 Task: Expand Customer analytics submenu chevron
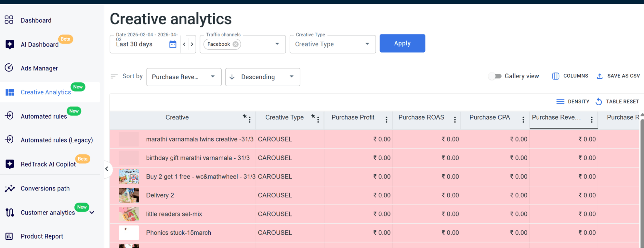pyautogui.click(x=92, y=213)
